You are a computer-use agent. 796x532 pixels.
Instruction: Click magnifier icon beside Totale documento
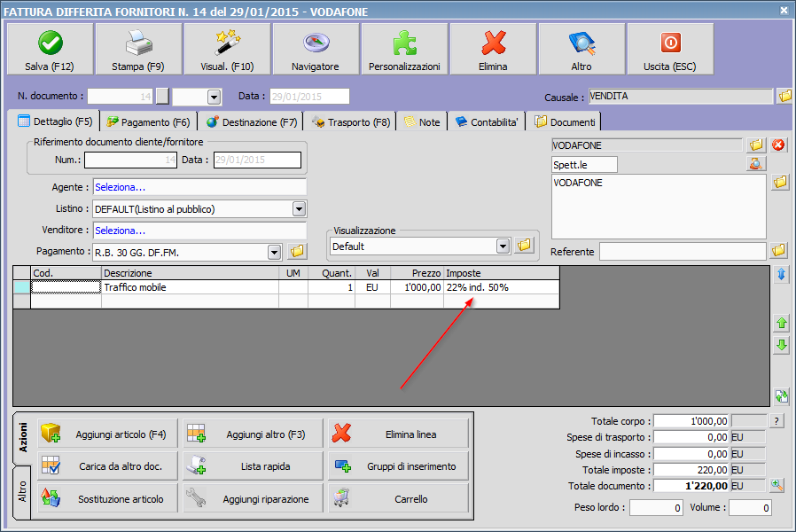[776, 485]
